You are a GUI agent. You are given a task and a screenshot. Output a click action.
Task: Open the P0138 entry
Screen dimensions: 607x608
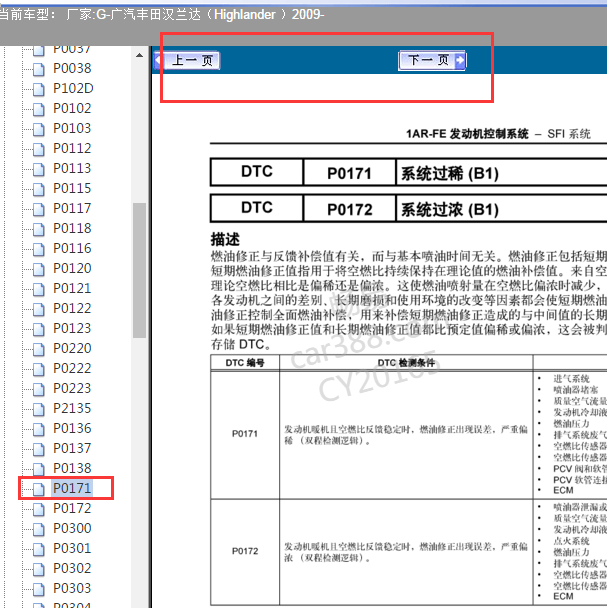[72, 468]
